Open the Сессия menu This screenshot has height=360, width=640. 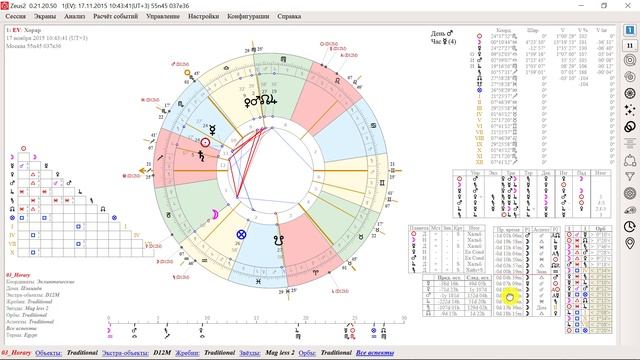pos(16,16)
